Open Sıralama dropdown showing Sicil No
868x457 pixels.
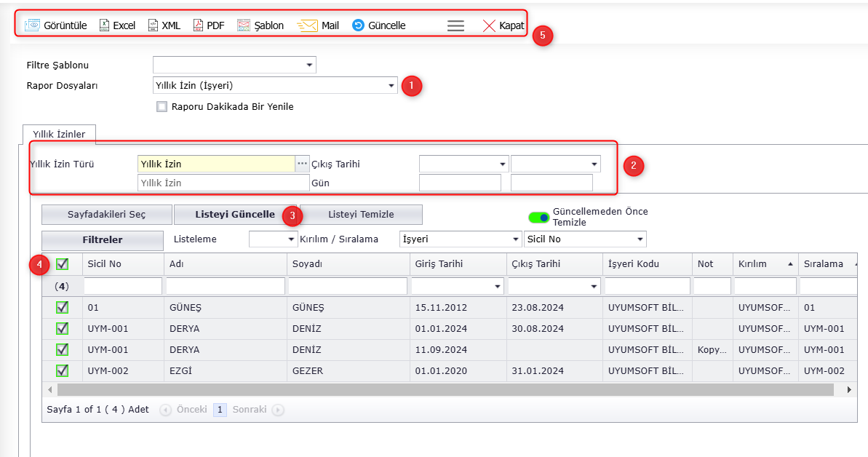pos(640,239)
